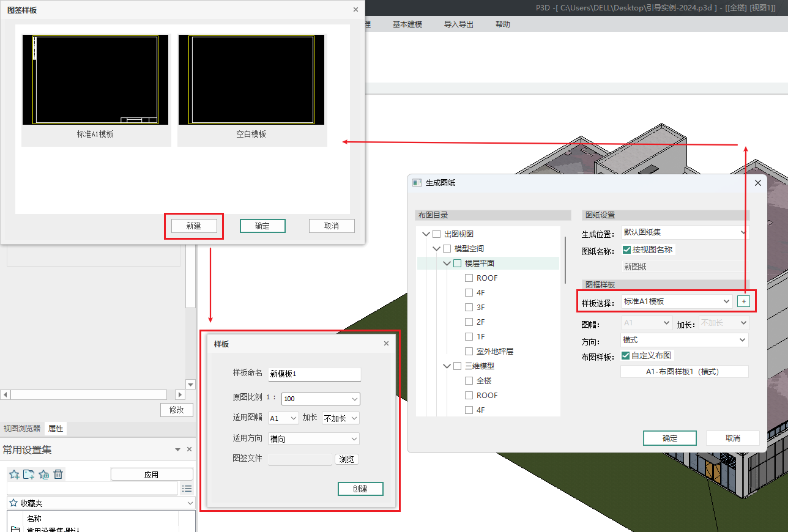Click the trash delete icon in 常用设置集
This screenshot has width=788, height=532.
58,475
